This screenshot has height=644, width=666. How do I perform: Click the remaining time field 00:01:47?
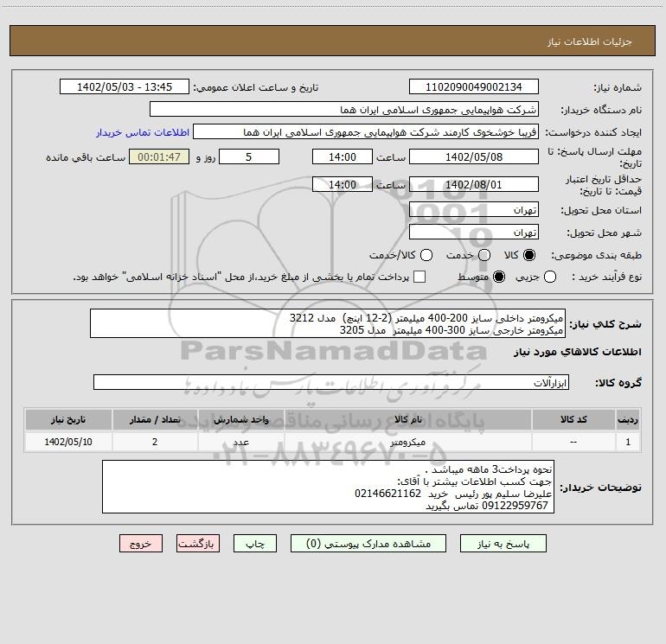point(158,156)
